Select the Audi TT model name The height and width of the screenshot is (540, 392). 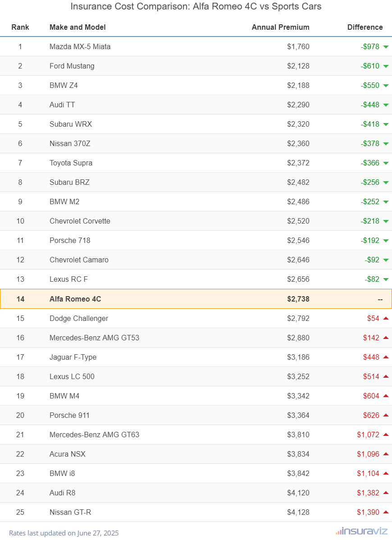(62, 105)
